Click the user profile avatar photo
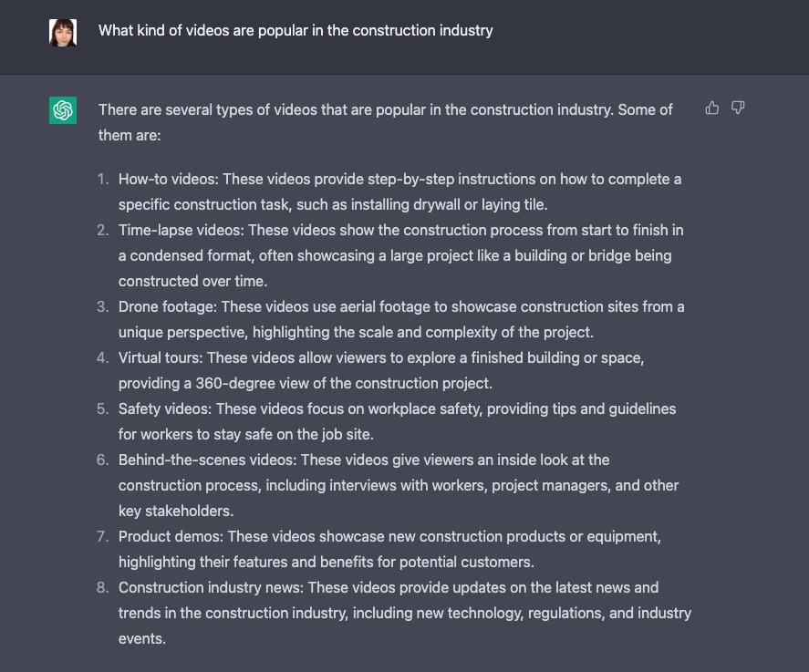The image size is (809, 672). click(63, 32)
